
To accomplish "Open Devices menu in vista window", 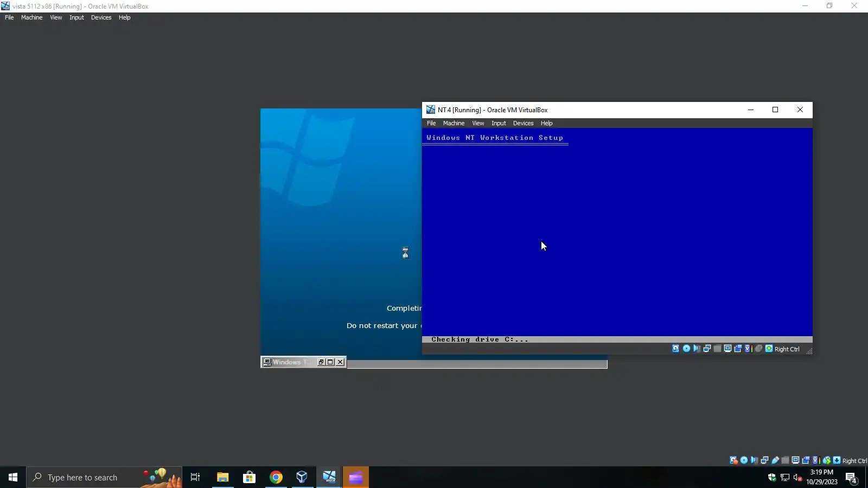I will click(x=101, y=17).
